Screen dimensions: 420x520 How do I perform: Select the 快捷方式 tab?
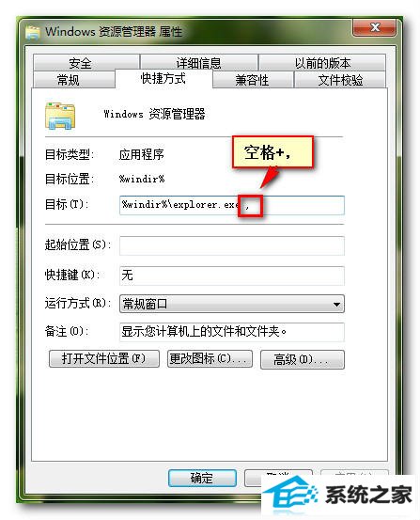coord(163,79)
